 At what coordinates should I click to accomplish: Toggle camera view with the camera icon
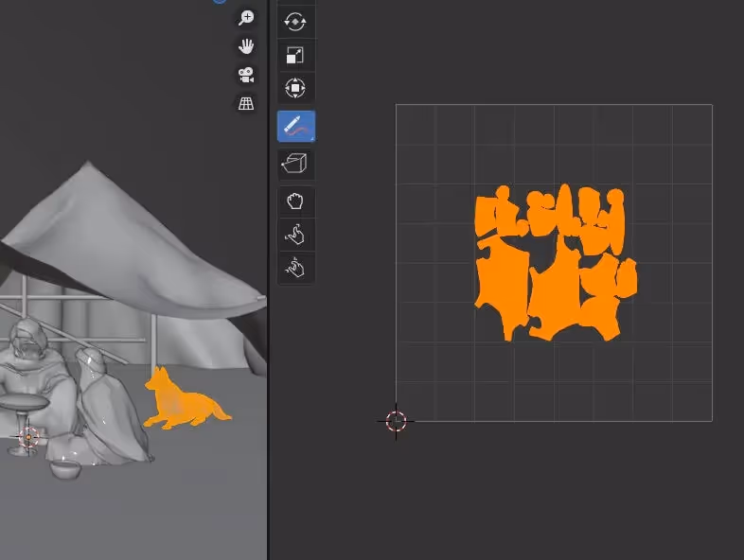point(246,75)
